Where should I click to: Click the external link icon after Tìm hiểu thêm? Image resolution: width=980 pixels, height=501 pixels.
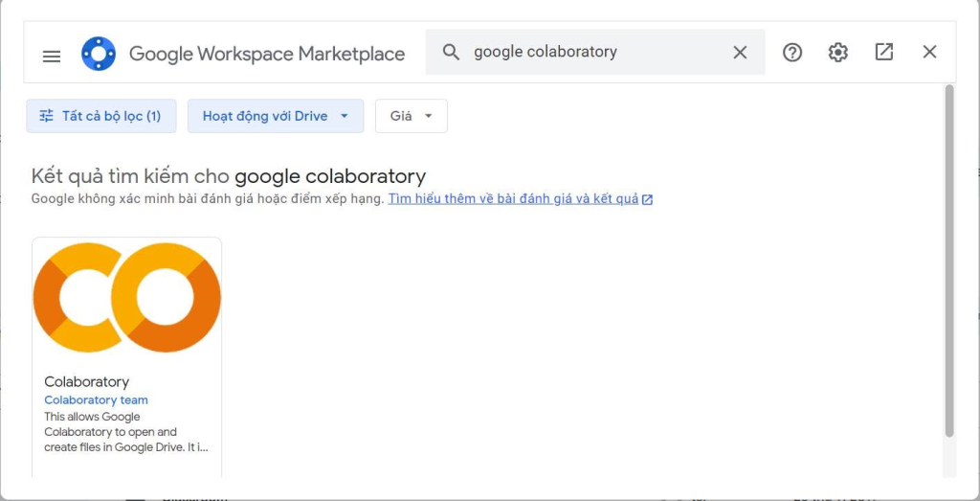click(648, 199)
